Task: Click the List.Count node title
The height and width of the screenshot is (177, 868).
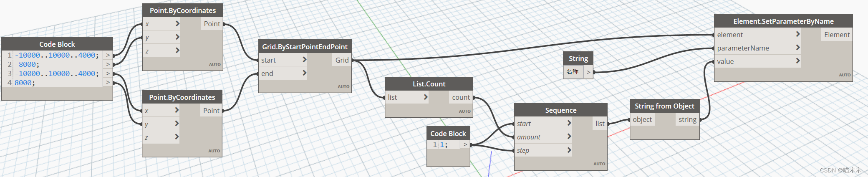Action: point(429,84)
